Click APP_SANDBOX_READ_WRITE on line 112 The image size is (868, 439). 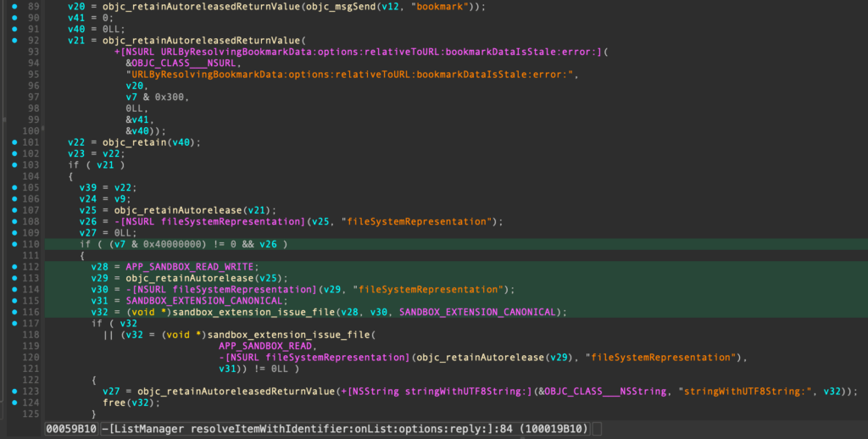click(189, 267)
